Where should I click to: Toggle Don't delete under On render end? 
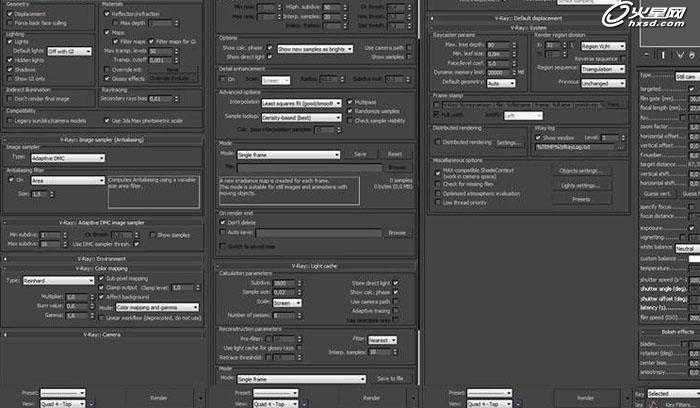click(x=223, y=222)
